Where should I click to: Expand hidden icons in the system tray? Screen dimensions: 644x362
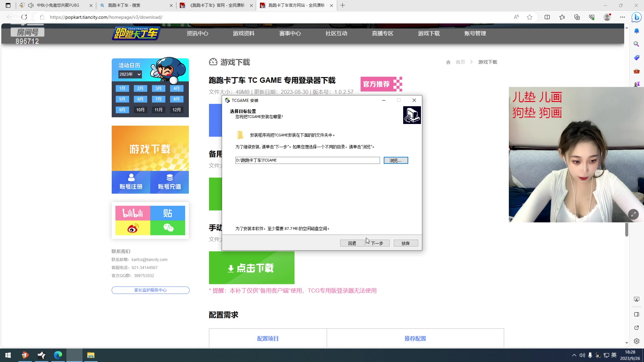[574, 355]
